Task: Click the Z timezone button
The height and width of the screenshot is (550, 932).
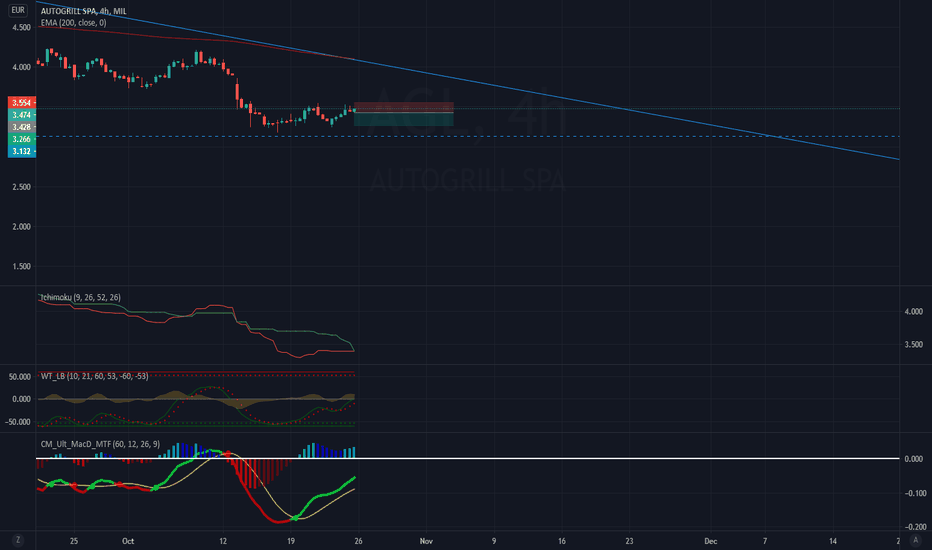Action: coord(18,540)
